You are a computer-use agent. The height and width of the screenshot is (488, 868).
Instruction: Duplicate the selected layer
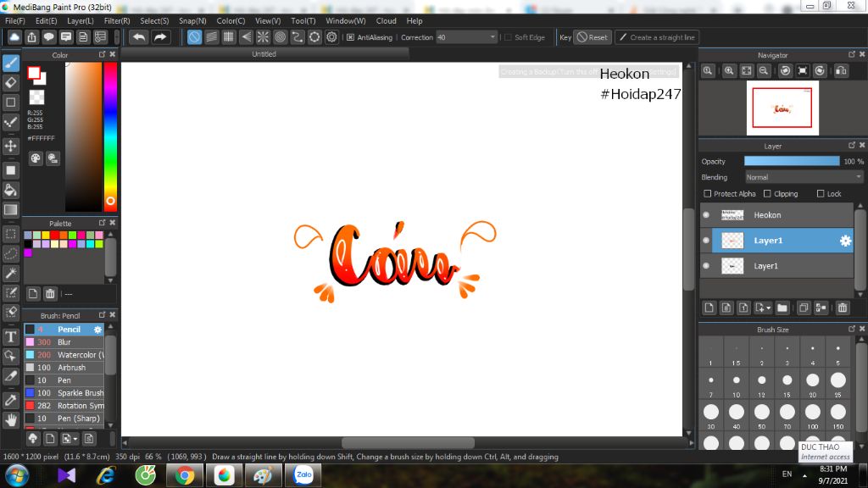click(804, 308)
